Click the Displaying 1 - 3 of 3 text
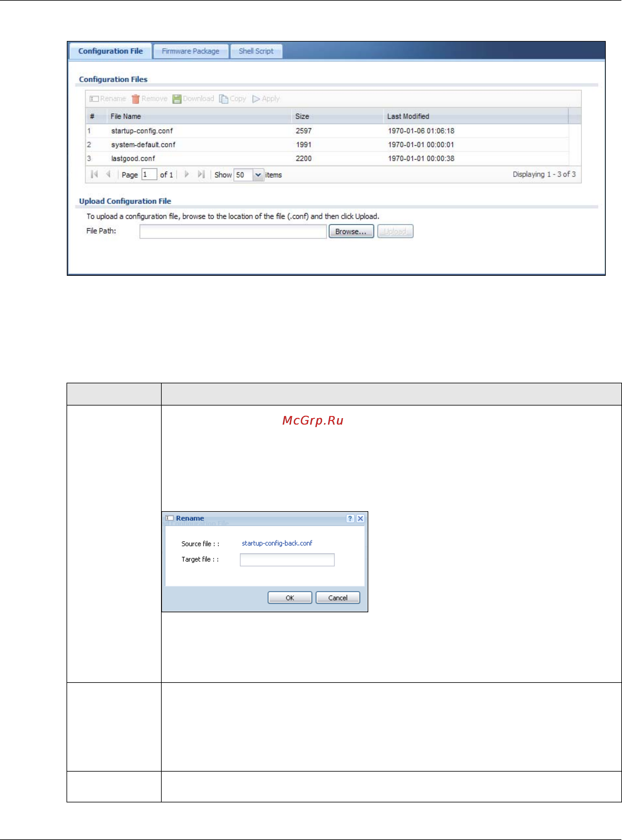Image resolution: width=622 pixels, height=840 pixels. point(544,174)
